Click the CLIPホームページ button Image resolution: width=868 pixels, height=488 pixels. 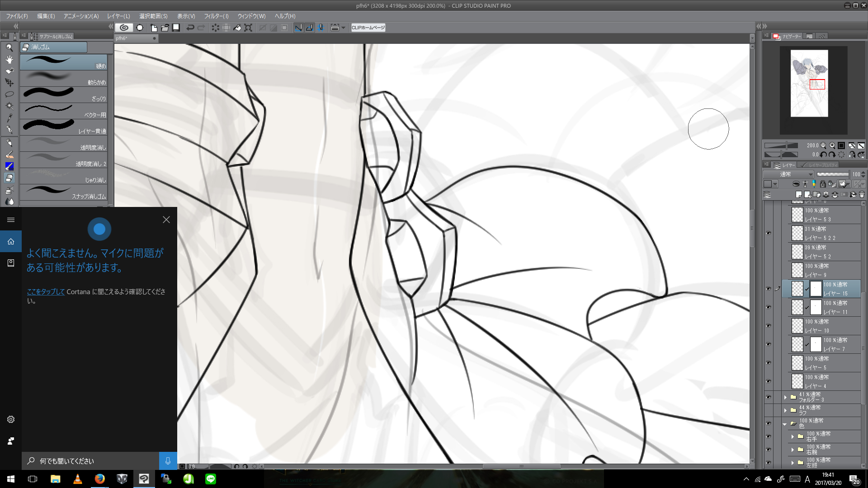tap(368, 28)
